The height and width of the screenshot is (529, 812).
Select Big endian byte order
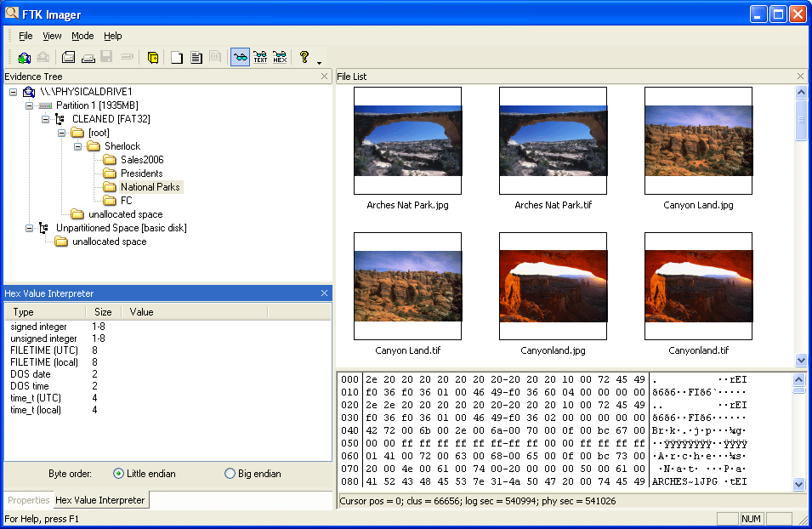230,474
